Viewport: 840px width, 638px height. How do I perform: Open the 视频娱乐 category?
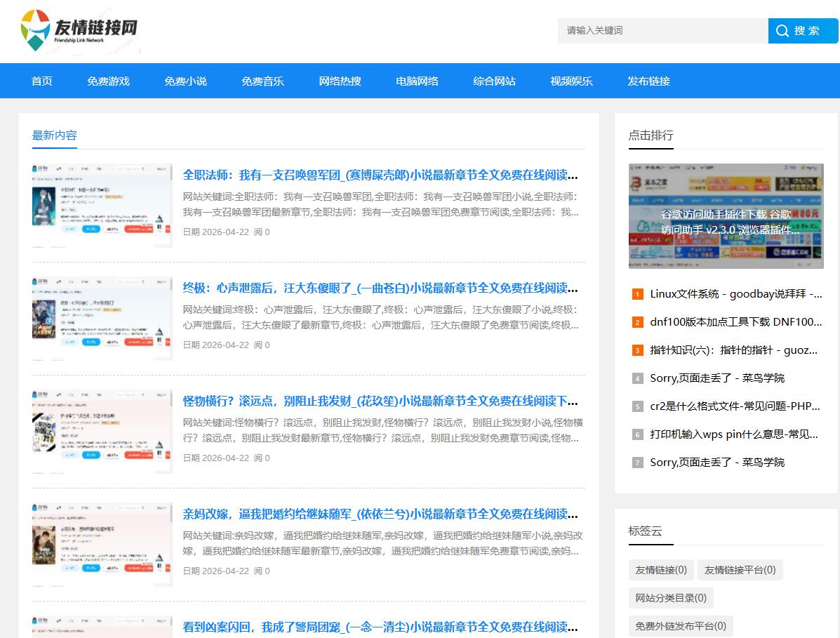pos(571,81)
